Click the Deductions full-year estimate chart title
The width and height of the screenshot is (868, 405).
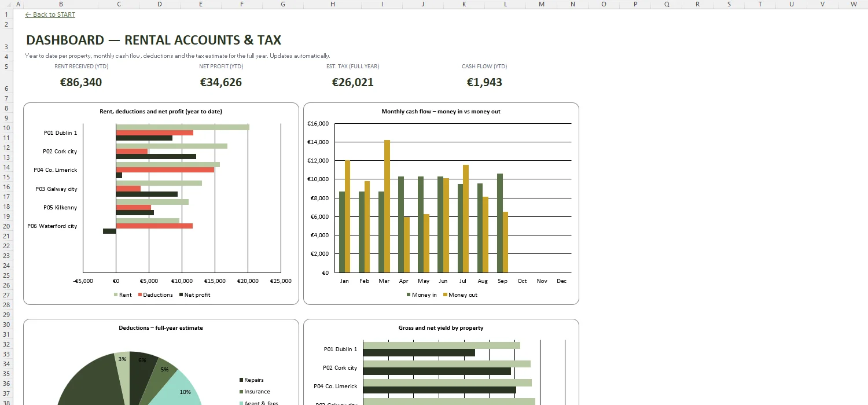(x=161, y=327)
